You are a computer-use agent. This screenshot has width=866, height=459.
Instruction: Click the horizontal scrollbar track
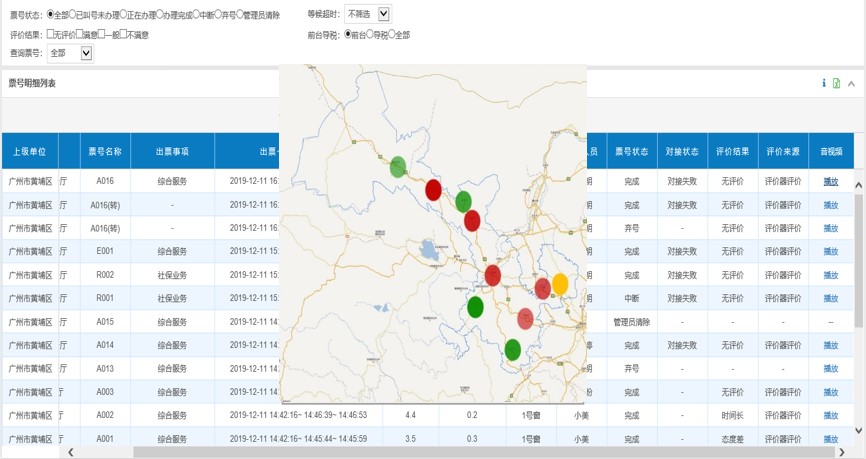[450, 452]
